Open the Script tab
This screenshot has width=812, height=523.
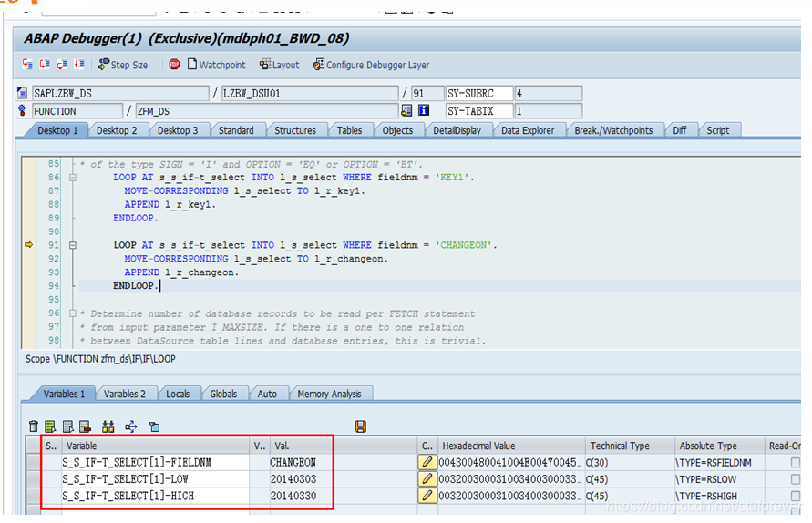(x=718, y=130)
